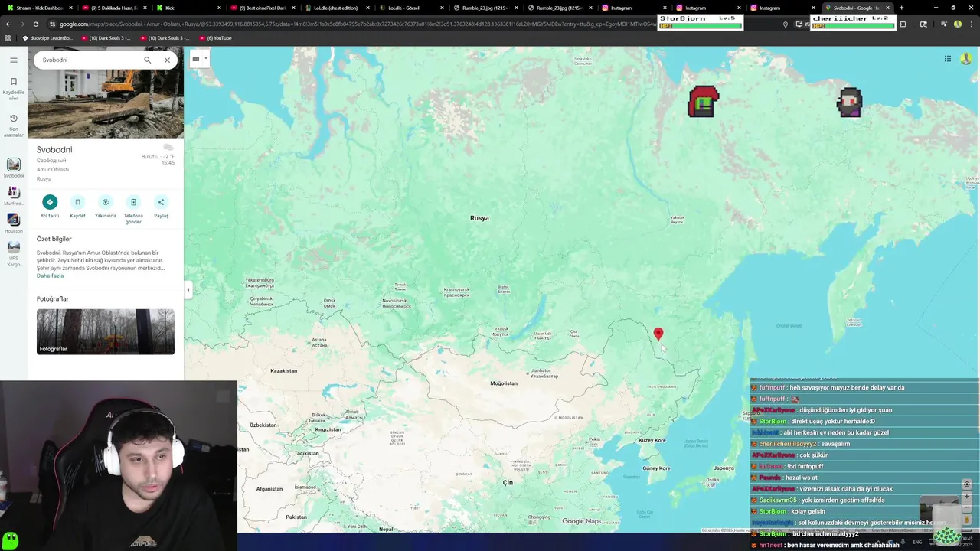This screenshot has height=551, width=980.
Task: Click the Yol tarifi directions button
Action: 50,206
